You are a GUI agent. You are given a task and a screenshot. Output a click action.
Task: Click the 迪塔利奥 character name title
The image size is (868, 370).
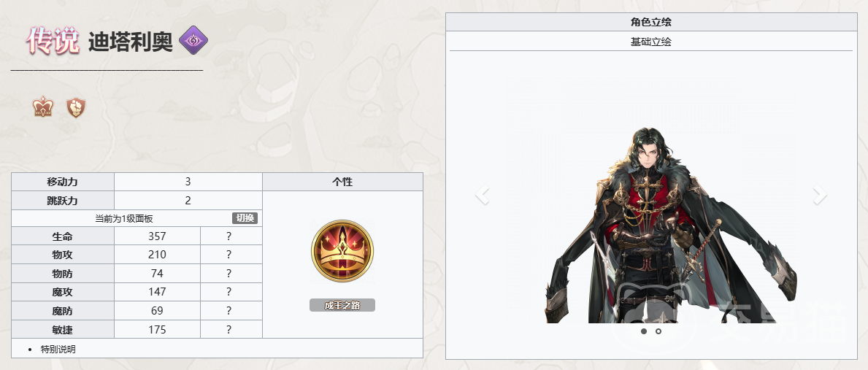(131, 42)
